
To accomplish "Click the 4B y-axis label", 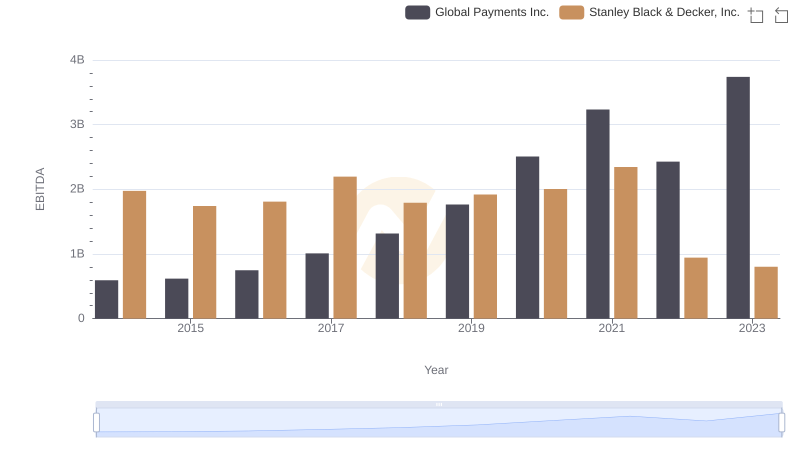I will click(x=77, y=60).
